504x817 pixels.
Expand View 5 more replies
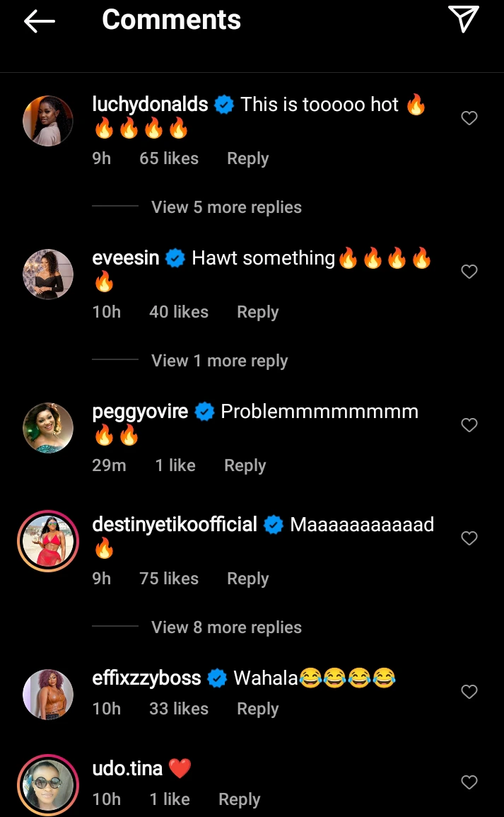226,207
